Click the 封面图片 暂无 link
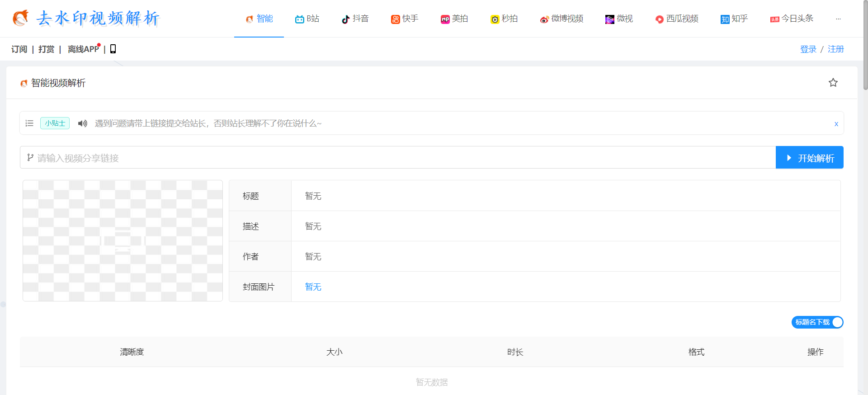This screenshot has width=868, height=395. coord(313,287)
